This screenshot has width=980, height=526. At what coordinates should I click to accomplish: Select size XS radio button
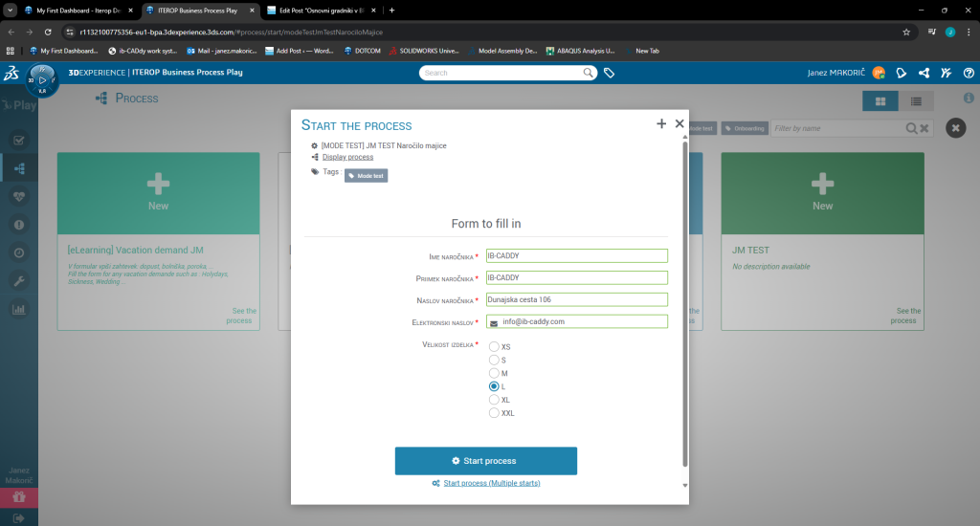pyautogui.click(x=494, y=346)
